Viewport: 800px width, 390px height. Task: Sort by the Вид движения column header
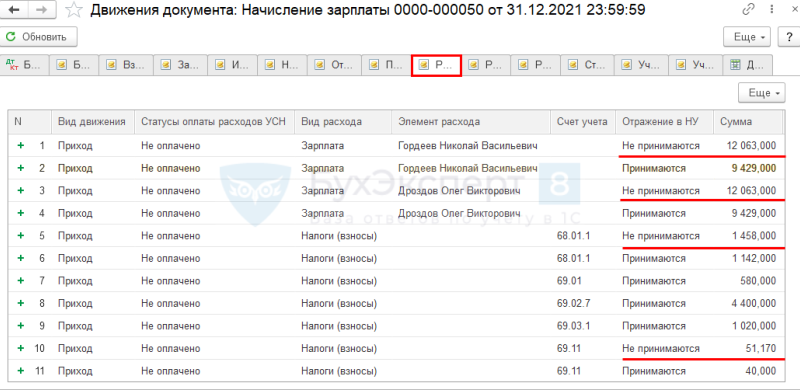coord(92,121)
